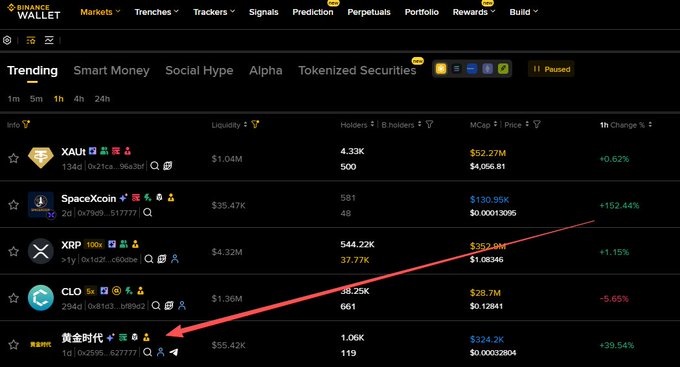Open the settings hexagon icon below the logo
The image size is (680, 367).
7,40
